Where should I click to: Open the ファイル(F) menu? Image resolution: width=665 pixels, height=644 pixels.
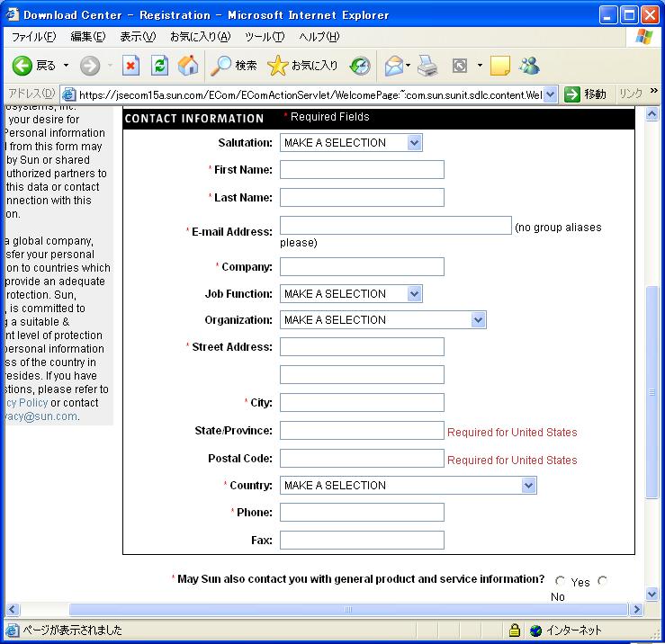tap(33, 37)
